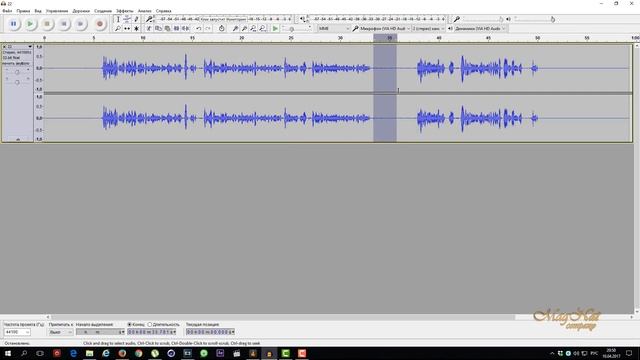Expand the Динамики playback device dropdown
This screenshot has height=360, width=640.
pos(480,29)
